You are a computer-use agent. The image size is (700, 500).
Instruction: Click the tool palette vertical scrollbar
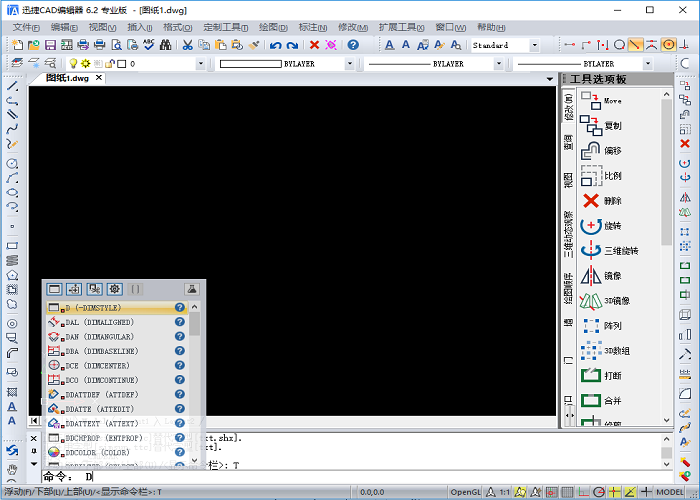(667, 173)
